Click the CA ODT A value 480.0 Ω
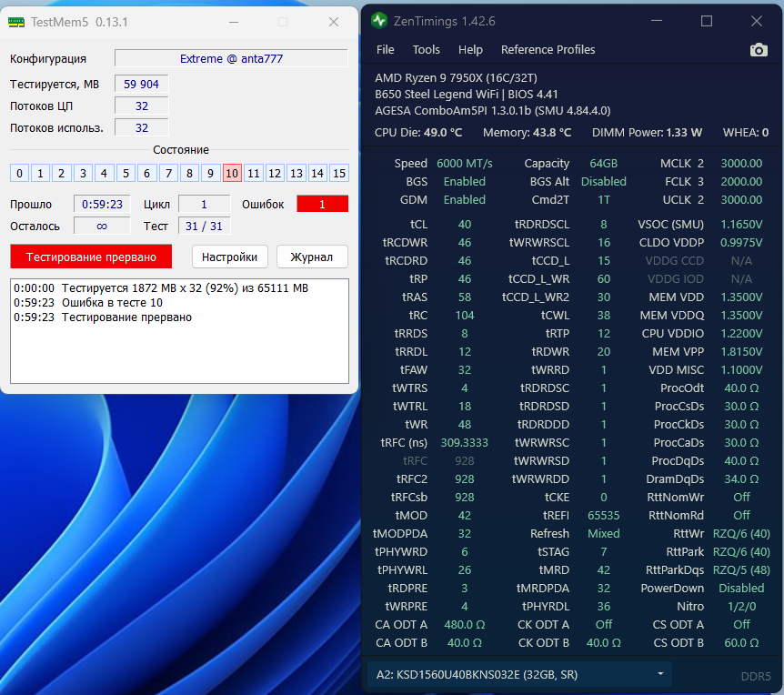The width and height of the screenshot is (784, 695). [x=465, y=625]
